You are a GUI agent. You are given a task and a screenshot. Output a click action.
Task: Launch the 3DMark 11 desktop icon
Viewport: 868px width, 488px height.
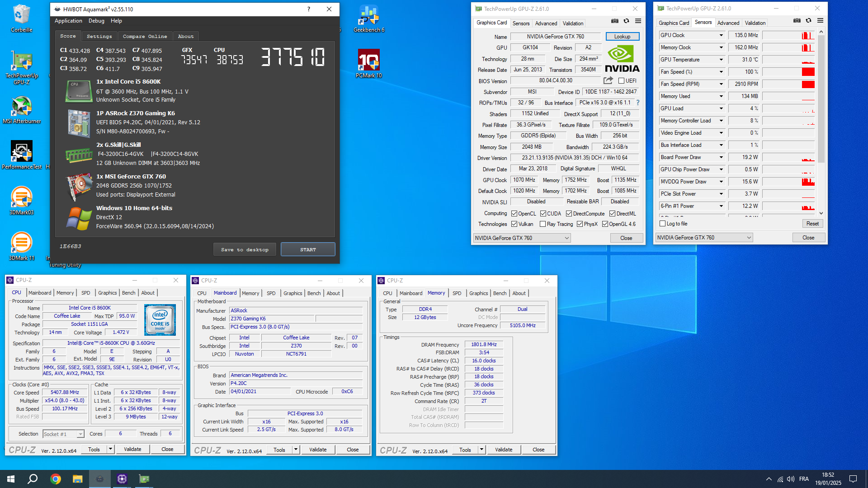tap(22, 246)
